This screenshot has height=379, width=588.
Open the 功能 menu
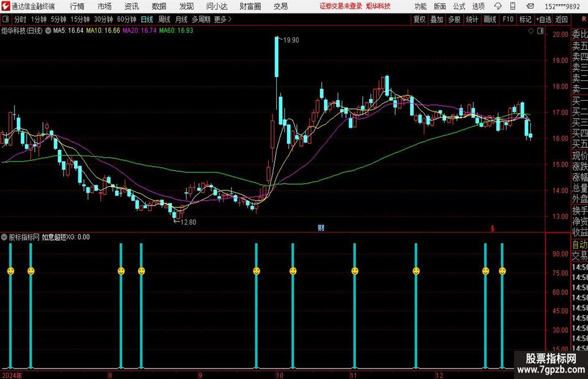pyautogui.click(x=421, y=6)
